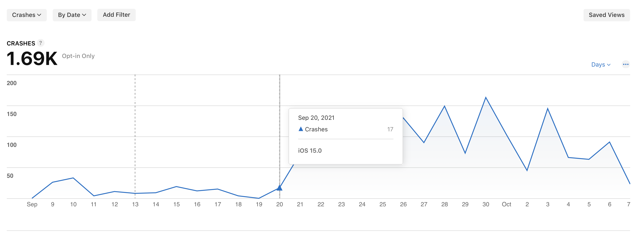This screenshot has width=644, height=234.
Task: Open the three-dot more options menu
Action: pos(625,65)
